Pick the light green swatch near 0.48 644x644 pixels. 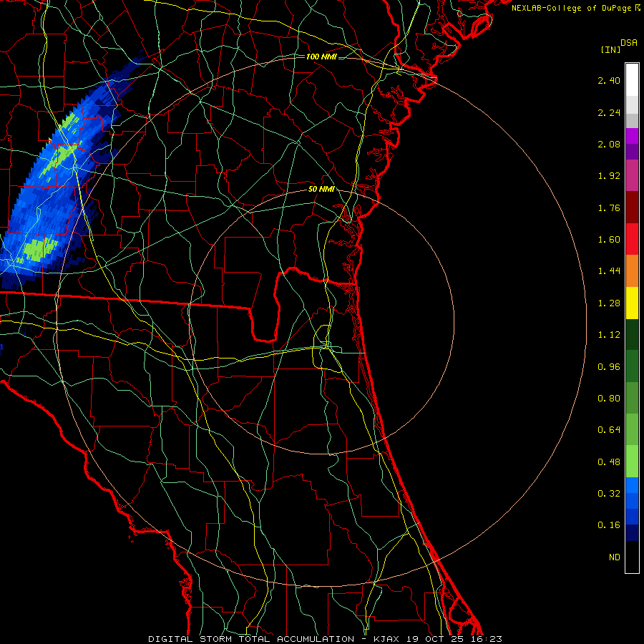tap(632, 462)
